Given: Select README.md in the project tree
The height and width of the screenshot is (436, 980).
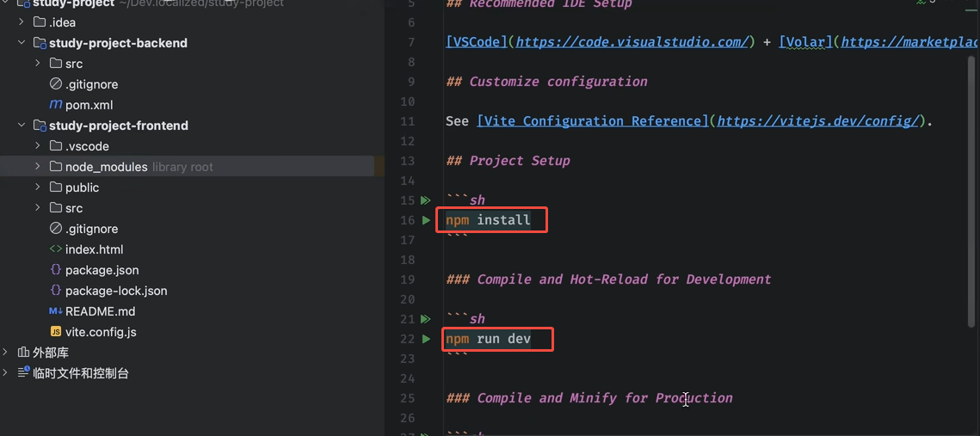Looking at the screenshot, I should [x=100, y=311].
